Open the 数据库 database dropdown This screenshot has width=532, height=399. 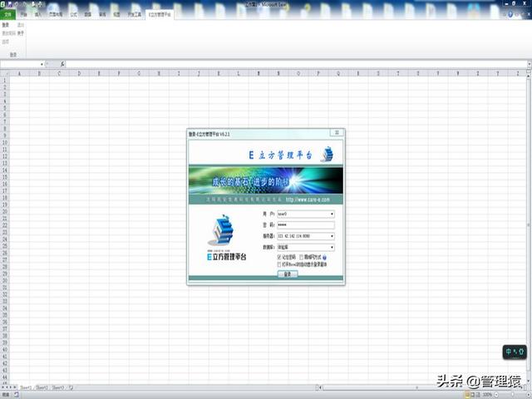(x=332, y=248)
